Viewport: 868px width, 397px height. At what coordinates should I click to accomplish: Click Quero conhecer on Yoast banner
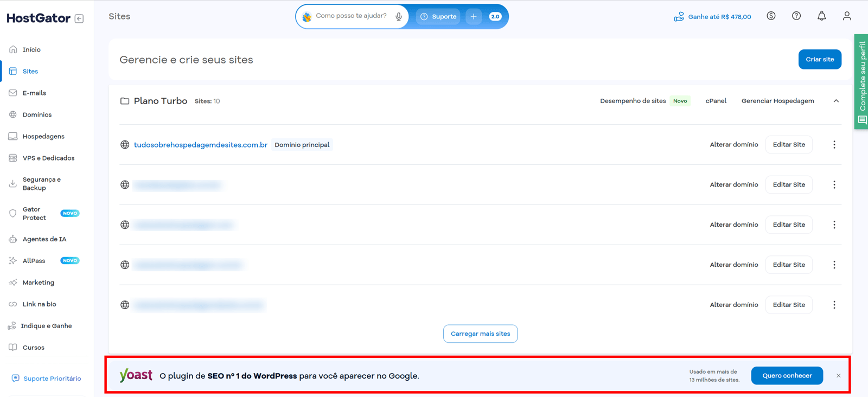(787, 376)
